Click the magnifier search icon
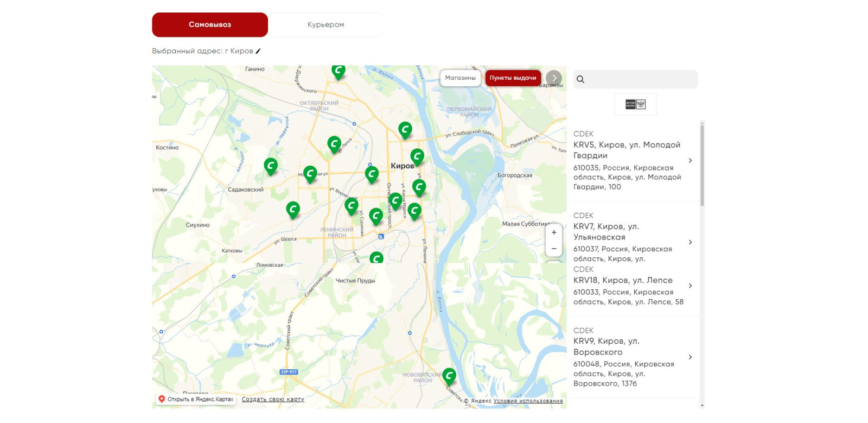Image resolution: width=868 pixels, height=423 pixels. [580, 79]
